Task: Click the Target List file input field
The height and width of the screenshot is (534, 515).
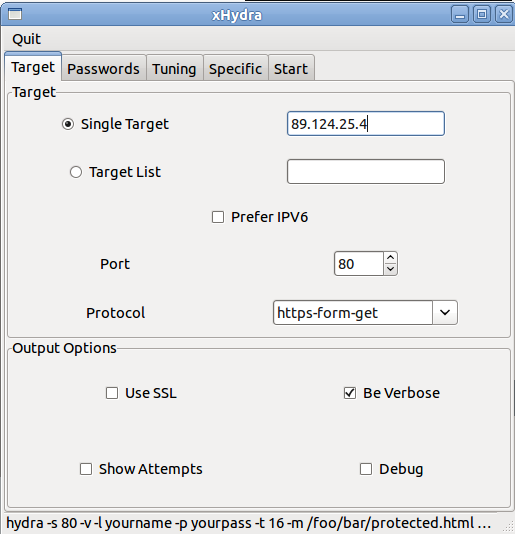Action: pos(366,172)
